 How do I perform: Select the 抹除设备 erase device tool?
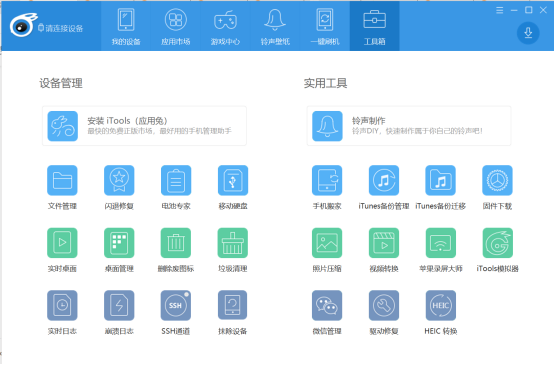click(233, 305)
